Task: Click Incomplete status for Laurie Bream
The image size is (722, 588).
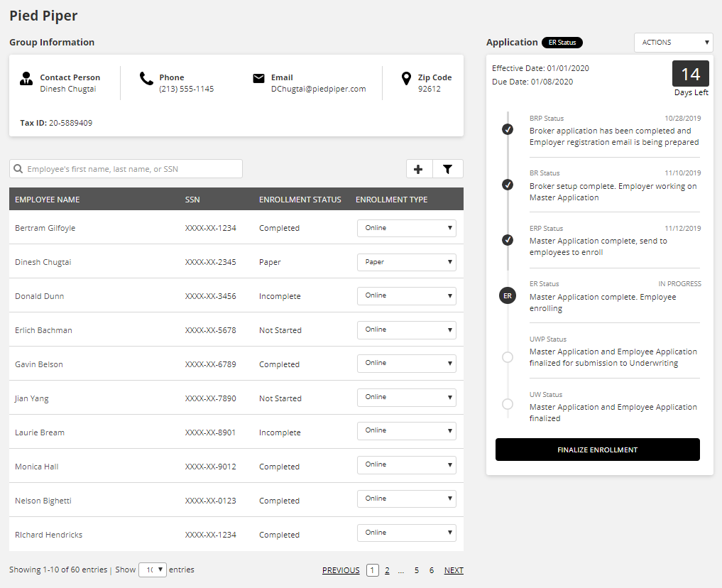Action: coord(280,432)
